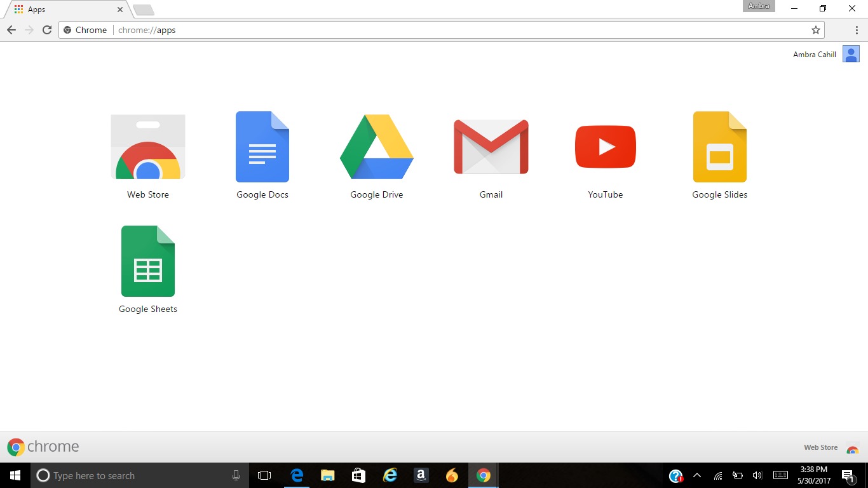The width and height of the screenshot is (868, 488).
Task: Bookmark this page with the star icon
Action: click(x=815, y=30)
